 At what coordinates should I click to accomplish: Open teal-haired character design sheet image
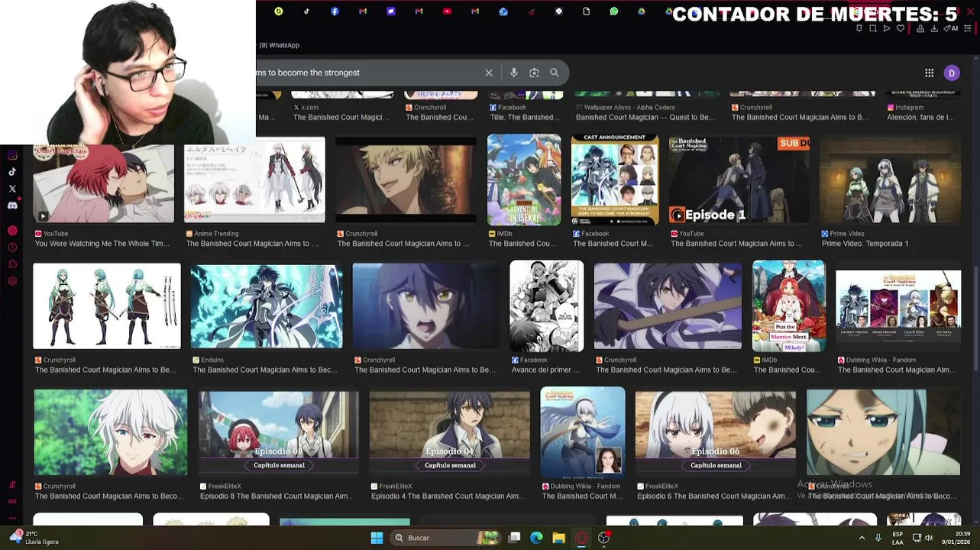pos(107,306)
